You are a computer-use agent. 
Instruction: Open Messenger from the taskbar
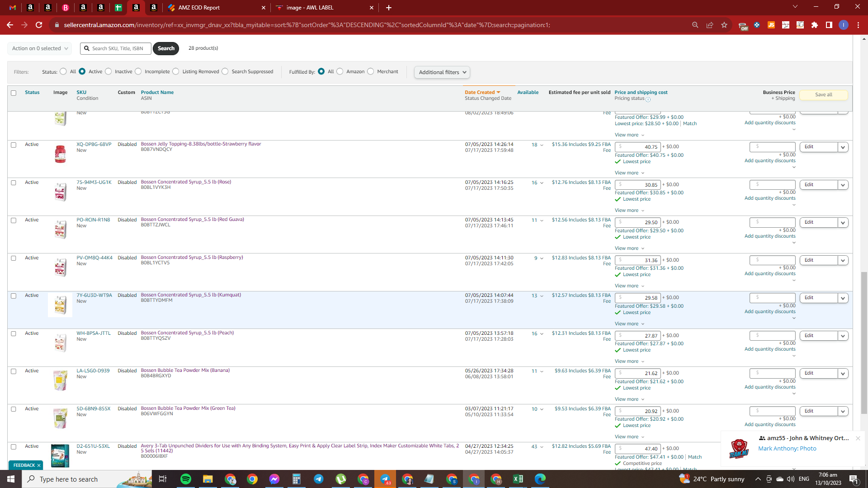click(x=274, y=479)
